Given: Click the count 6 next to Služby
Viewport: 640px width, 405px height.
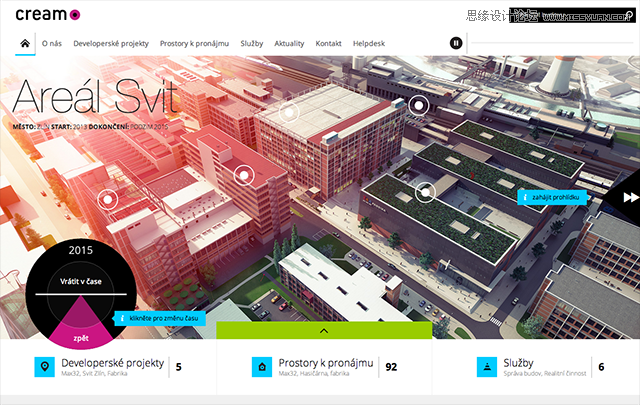Looking at the screenshot, I should 601,367.
